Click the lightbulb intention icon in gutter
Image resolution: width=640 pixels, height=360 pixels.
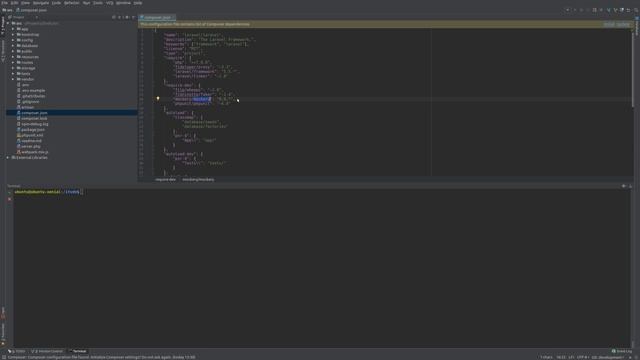pyautogui.click(x=158, y=98)
